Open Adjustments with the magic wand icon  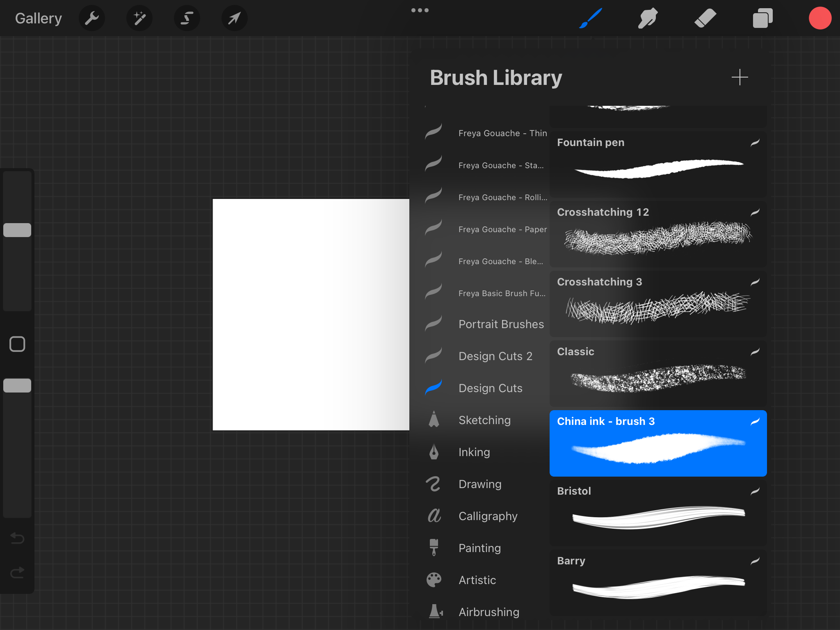coord(139,18)
